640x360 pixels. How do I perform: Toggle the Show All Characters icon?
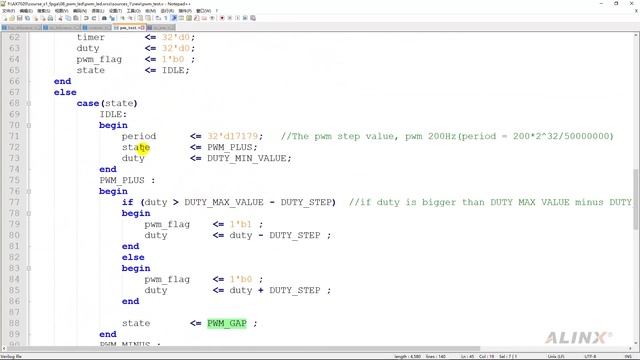(x=166, y=18)
